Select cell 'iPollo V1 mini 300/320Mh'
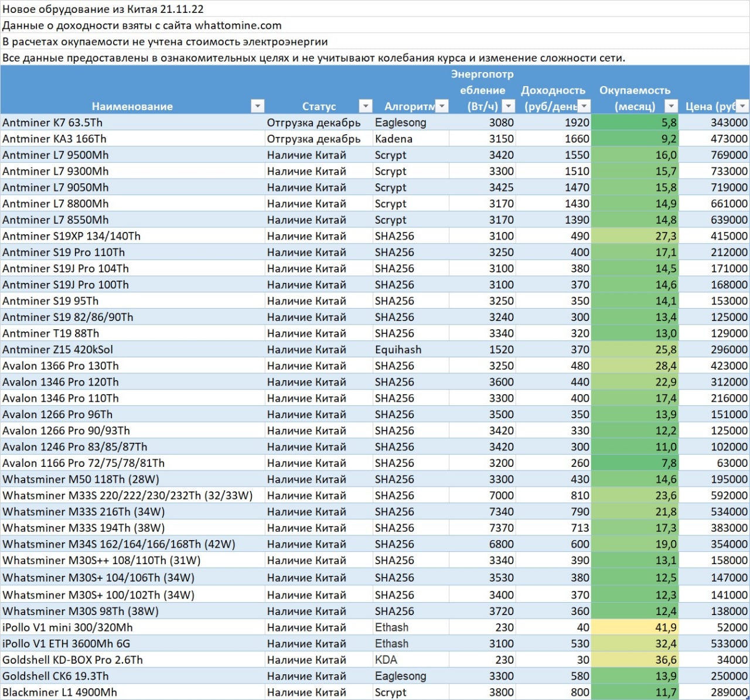 pyautogui.click(x=132, y=627)
